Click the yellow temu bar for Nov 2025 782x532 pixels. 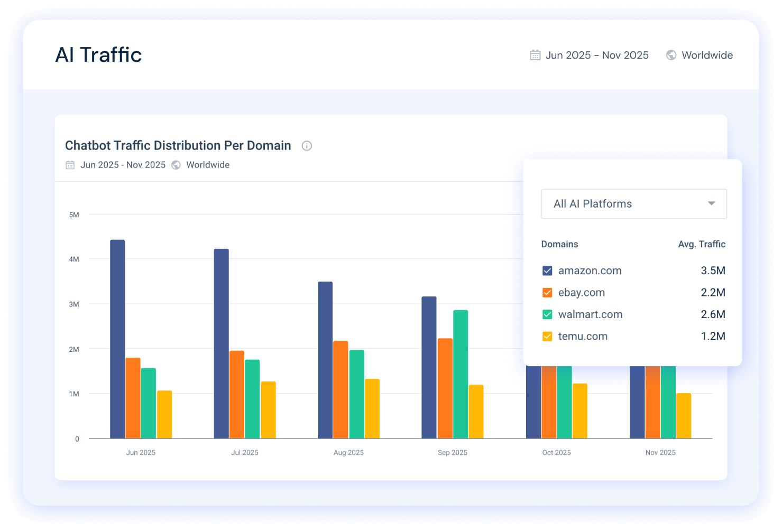click(x=684, y=416)
